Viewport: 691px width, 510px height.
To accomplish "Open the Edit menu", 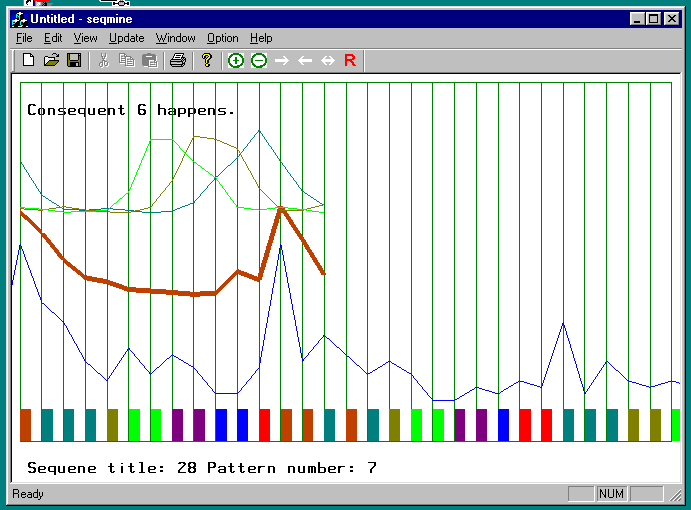I will tap(53, 38).
